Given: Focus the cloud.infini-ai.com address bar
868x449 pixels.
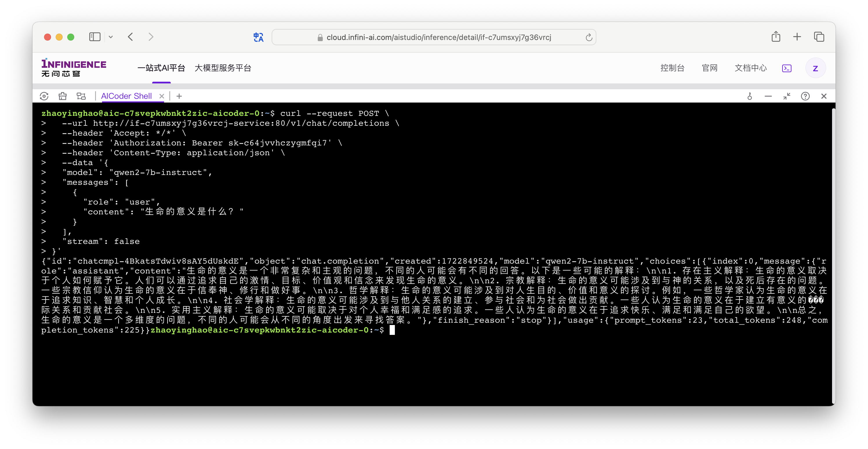Looking at the screenshot, I should pyautogui.click(x=434, y=37).
